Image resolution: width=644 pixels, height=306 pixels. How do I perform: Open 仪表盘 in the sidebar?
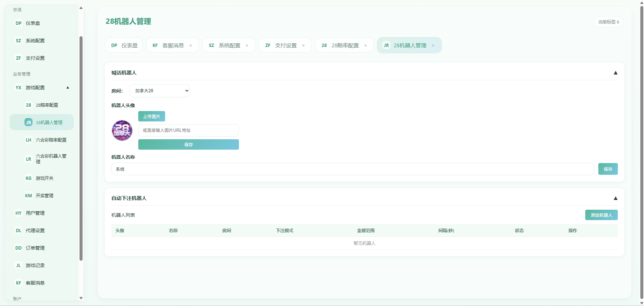tap(42, 23)
